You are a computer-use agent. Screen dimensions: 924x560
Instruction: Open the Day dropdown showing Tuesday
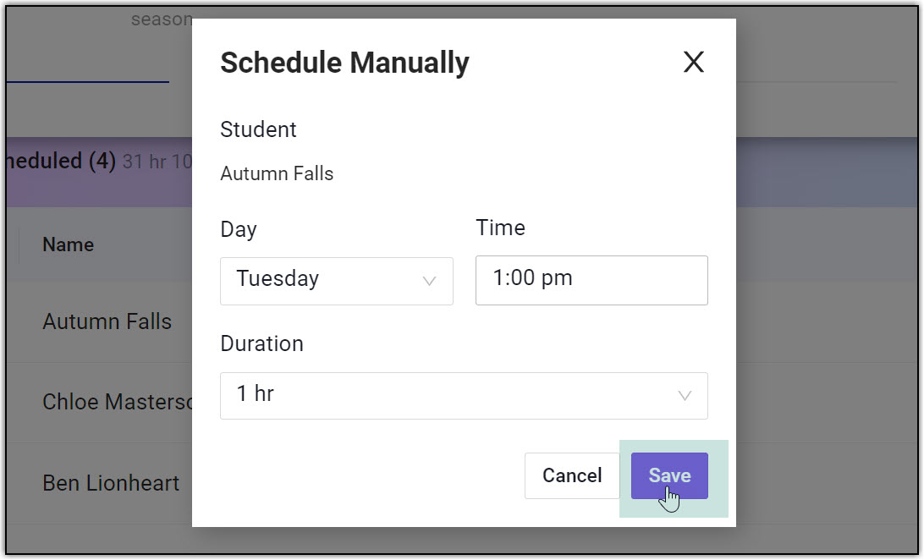click(336, 280)
